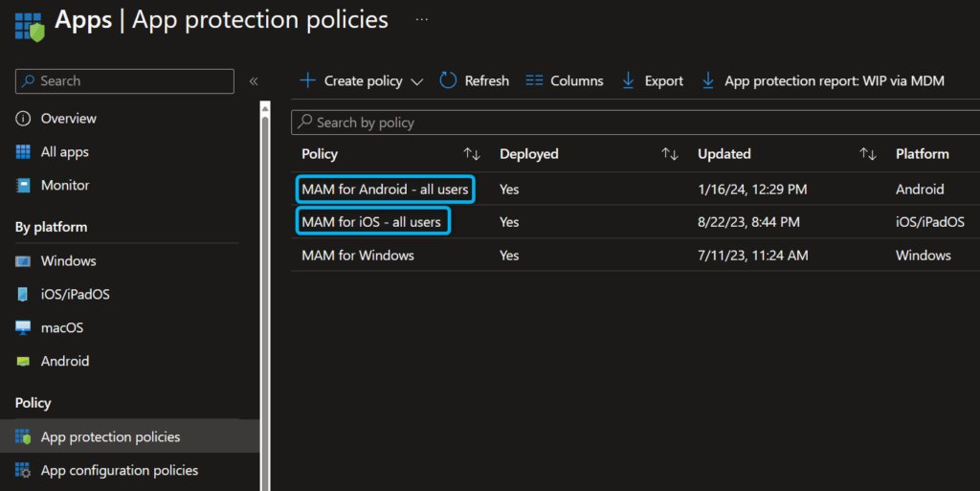Click the Updated column header

[724, 154]
